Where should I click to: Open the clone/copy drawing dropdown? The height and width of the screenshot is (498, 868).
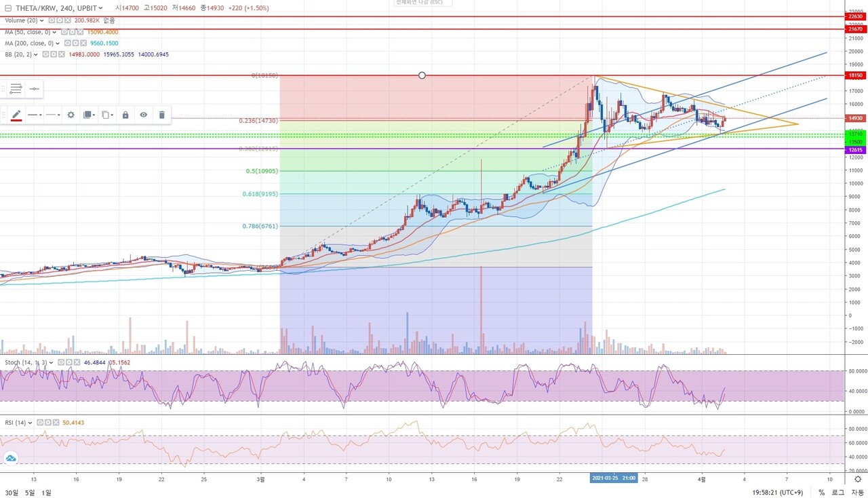tap(107, 115)
